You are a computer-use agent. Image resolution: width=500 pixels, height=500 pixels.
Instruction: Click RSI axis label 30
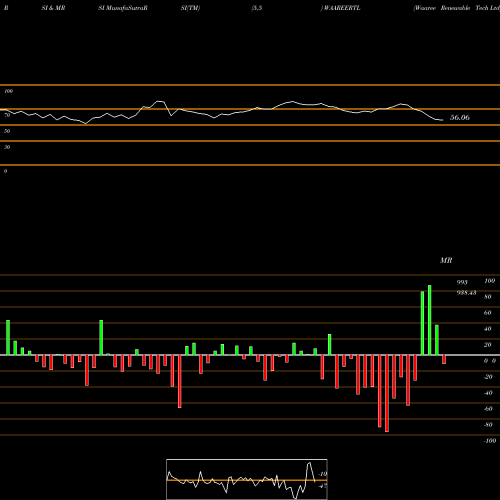coord(7,147)
